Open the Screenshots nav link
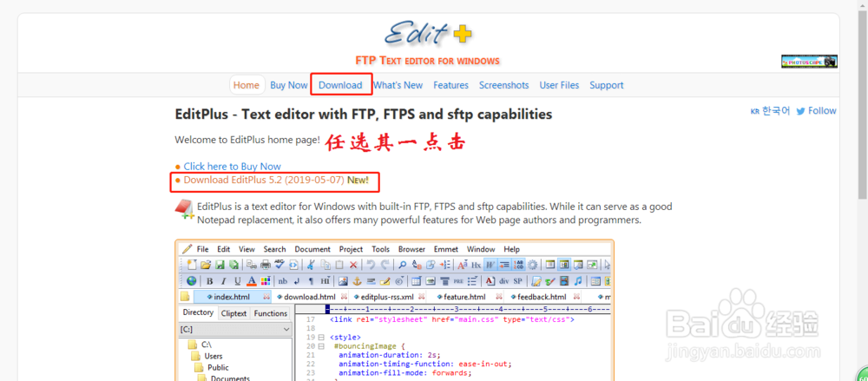Image resolution: width=868 pixels, height=381 pixels. point(503,85)
